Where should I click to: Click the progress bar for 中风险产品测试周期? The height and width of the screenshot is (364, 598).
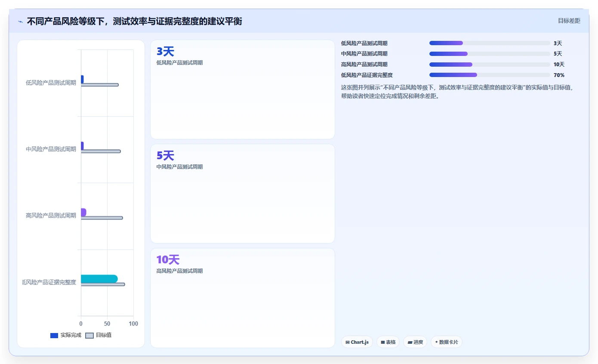(x=490, y=54)
